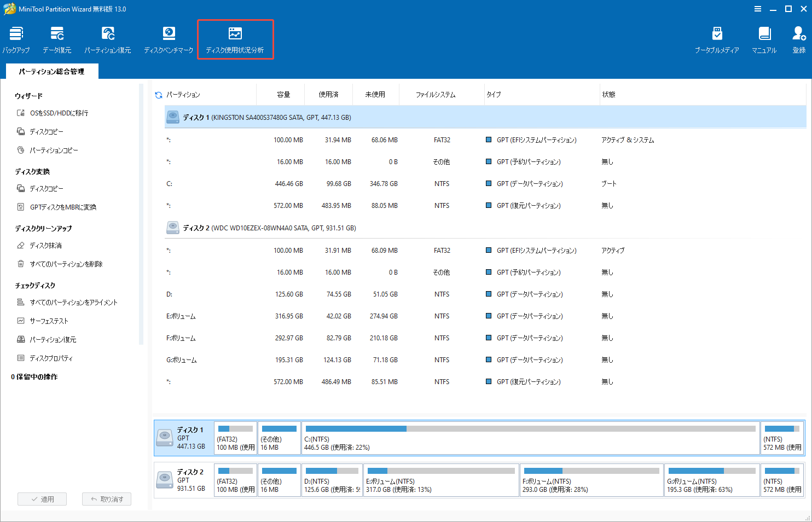Select the パーティション総合管理 tab
Viewport: 812px width, 522px height.
coord(51,71)
